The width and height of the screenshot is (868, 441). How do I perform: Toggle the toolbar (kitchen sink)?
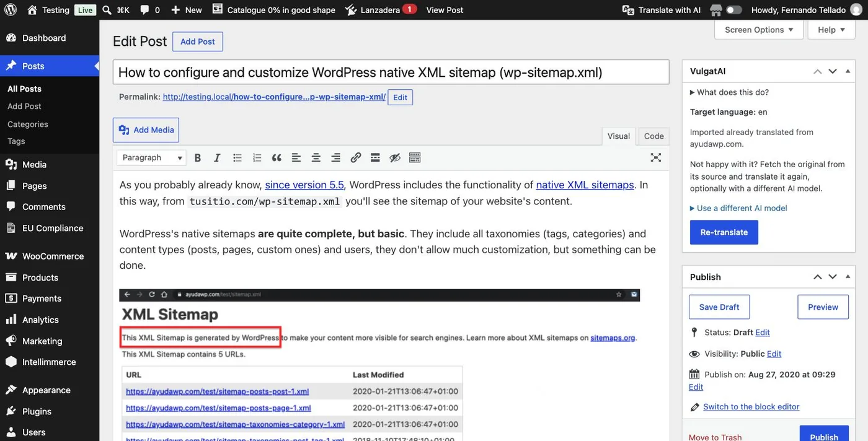point(415,158)
